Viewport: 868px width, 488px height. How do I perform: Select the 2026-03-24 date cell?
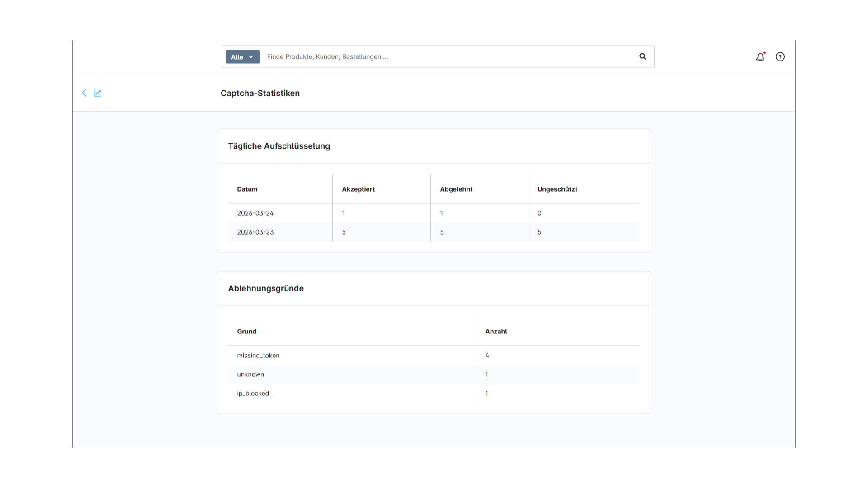pos(255,213)
